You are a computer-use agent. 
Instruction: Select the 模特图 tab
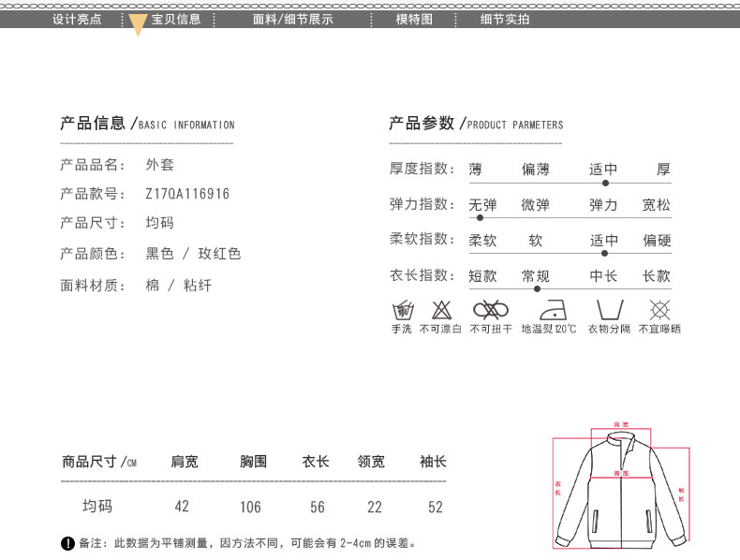pos(414,19)
